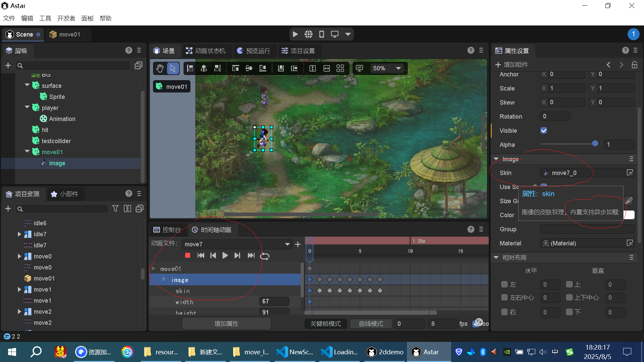Click the align bottom icon

pos(263,68)
